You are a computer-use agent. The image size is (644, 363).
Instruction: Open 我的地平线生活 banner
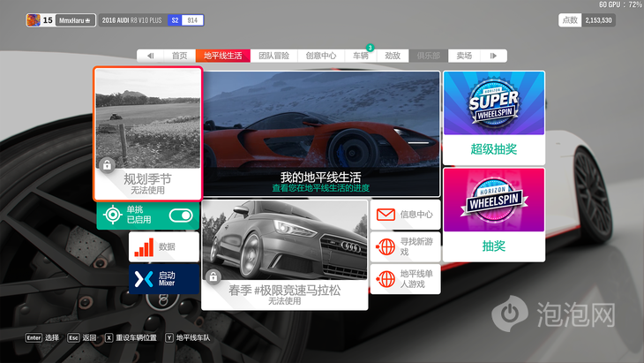[x=321, y=133]
